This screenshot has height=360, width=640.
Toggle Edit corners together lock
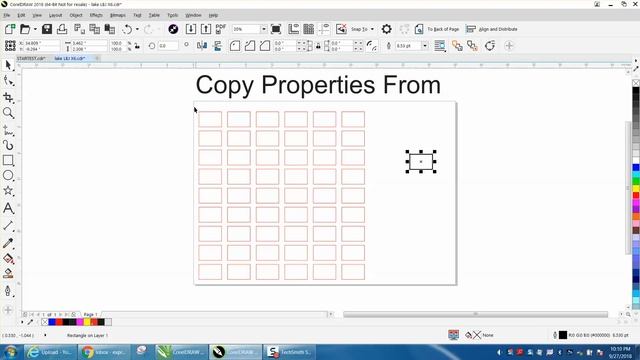click(318, 46)
